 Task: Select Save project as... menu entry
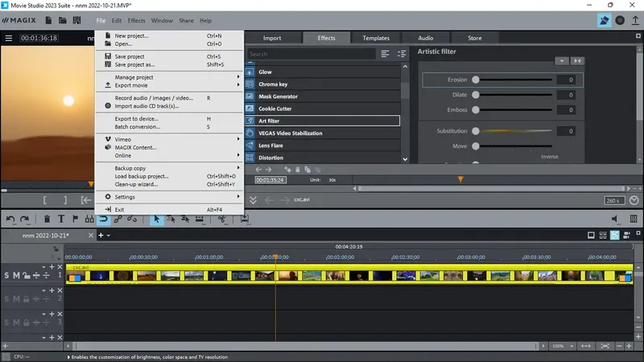(x=170, y=65)
